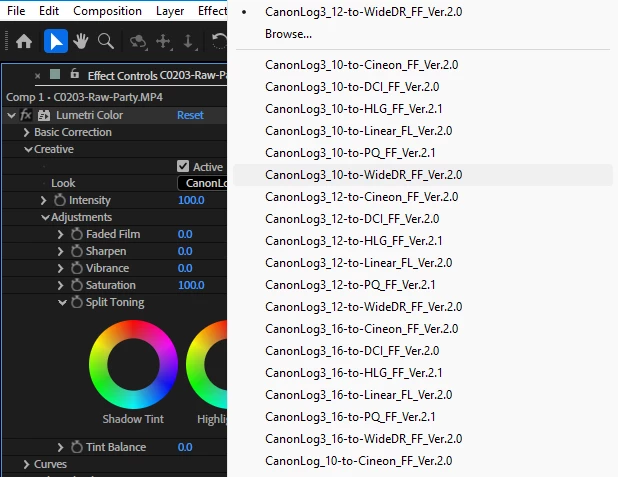Select the Orbit Around Cursor tool

pos(138,42)
